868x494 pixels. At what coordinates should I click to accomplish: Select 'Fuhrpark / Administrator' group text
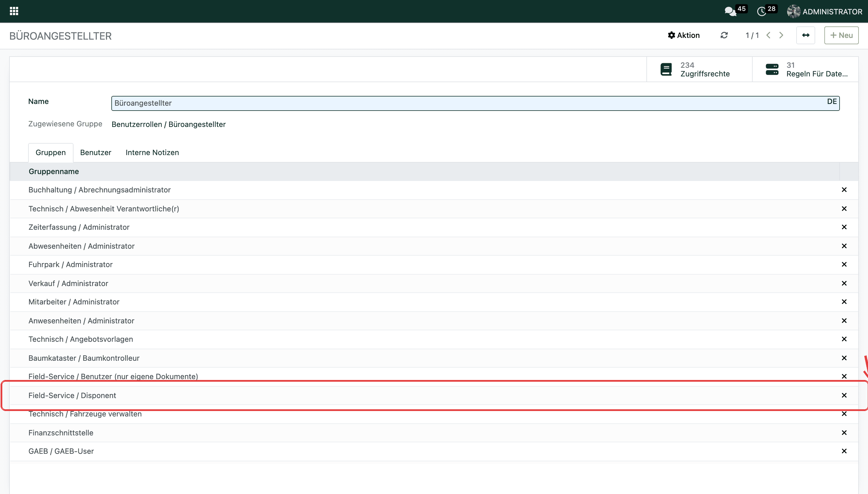[x=71, y=264]
